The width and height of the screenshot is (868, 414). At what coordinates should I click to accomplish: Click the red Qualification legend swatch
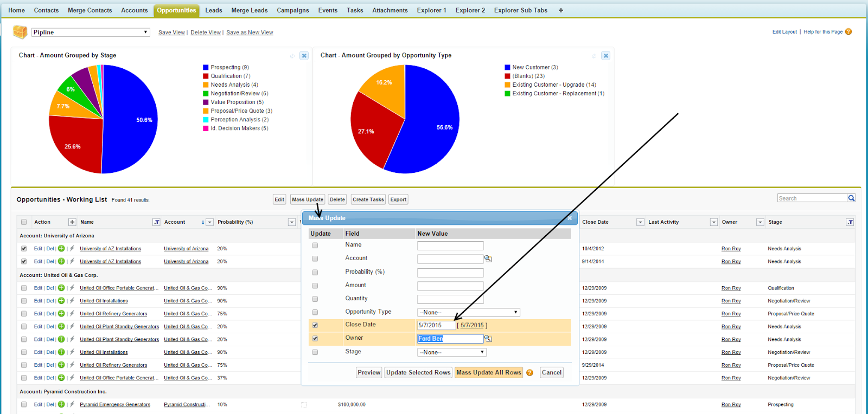(206, 76)
